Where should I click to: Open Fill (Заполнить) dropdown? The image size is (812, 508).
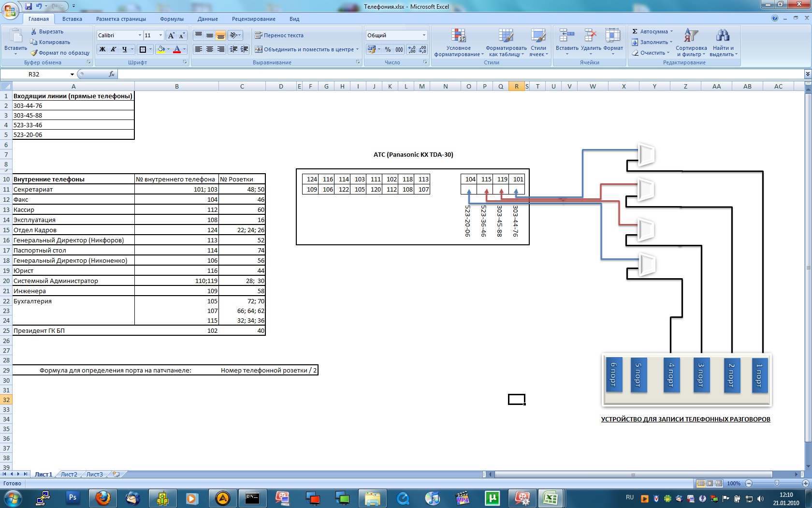[652, 42]
